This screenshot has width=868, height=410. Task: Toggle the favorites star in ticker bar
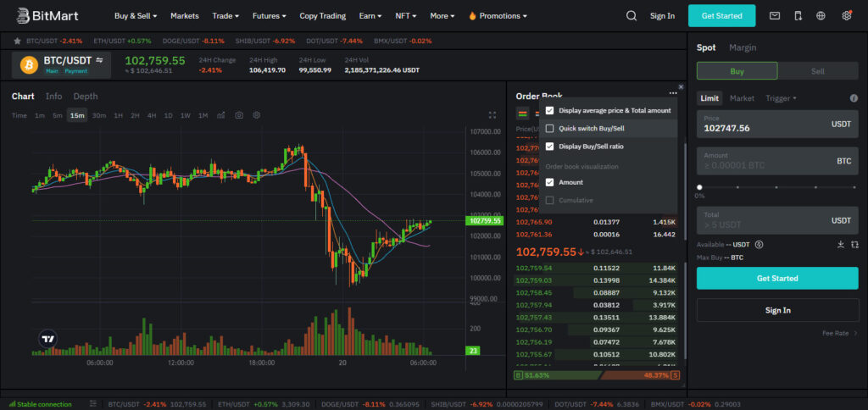pyautogui.click(x=17, y=41)
